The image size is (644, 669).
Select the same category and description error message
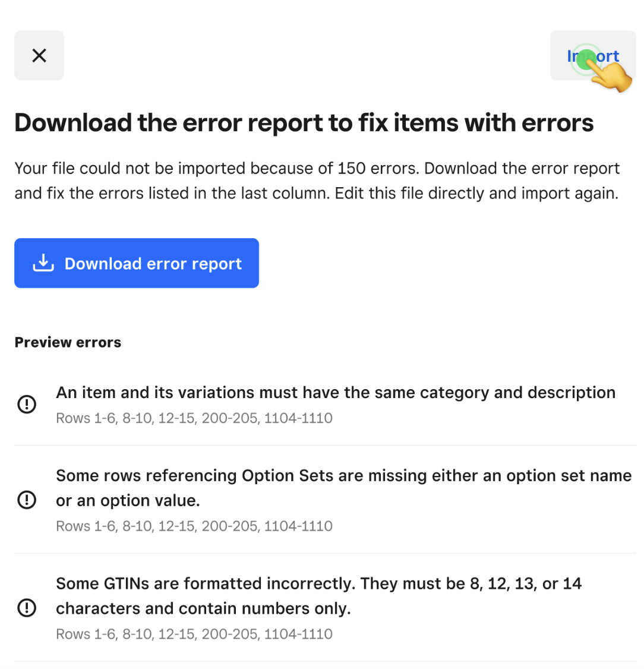tap(336, 393)
